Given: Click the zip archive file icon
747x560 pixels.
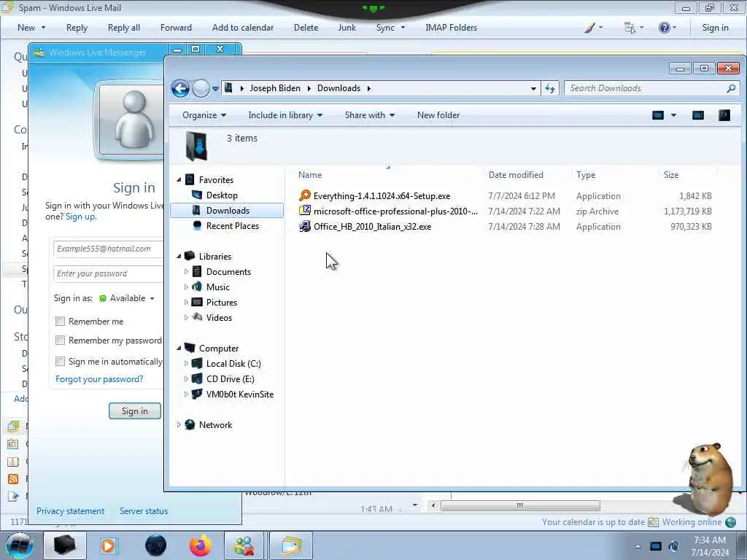Looking at the screenshot, I should coord(305,211).
